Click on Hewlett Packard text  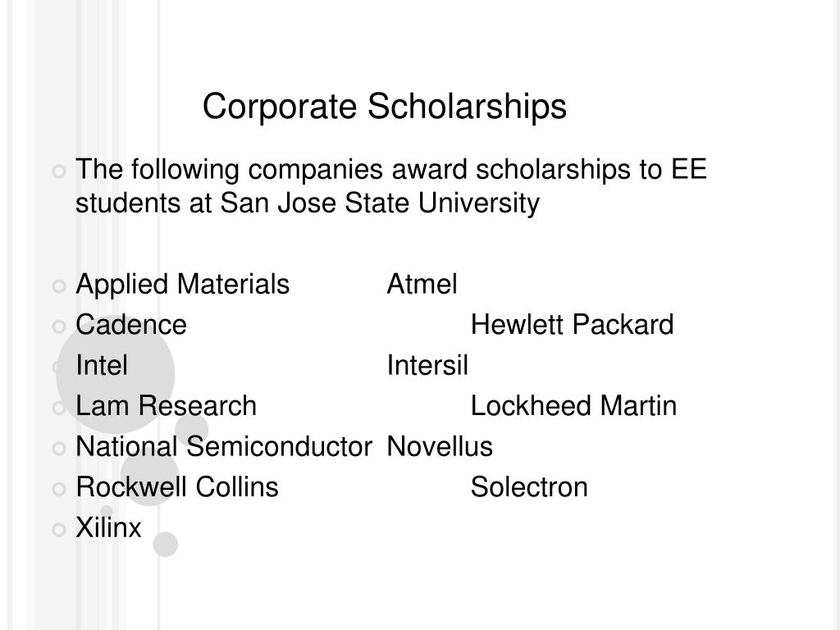pos(572,325)
